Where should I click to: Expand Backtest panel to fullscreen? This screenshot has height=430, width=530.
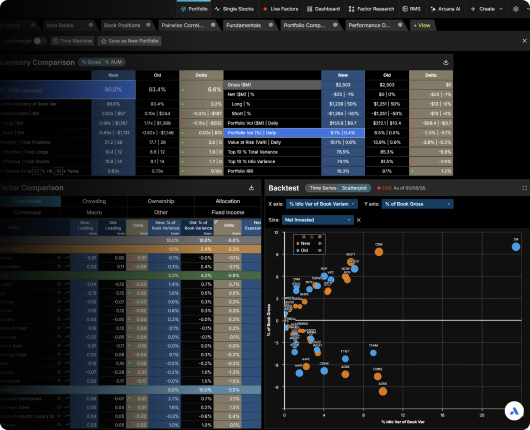525,188
